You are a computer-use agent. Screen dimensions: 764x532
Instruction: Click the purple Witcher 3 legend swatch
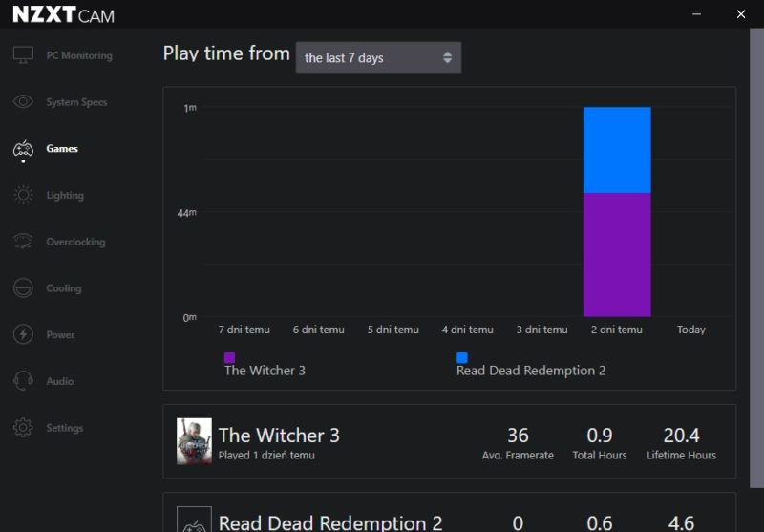point(229,357)
